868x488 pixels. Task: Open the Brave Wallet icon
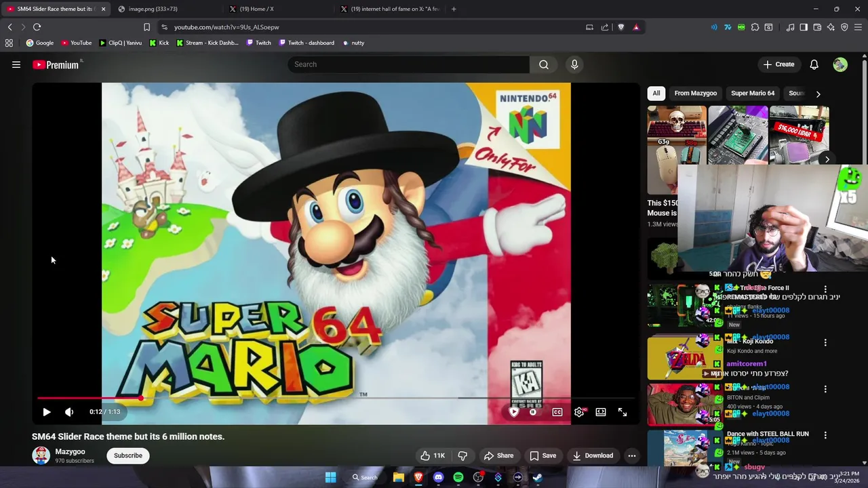point(817,27)
